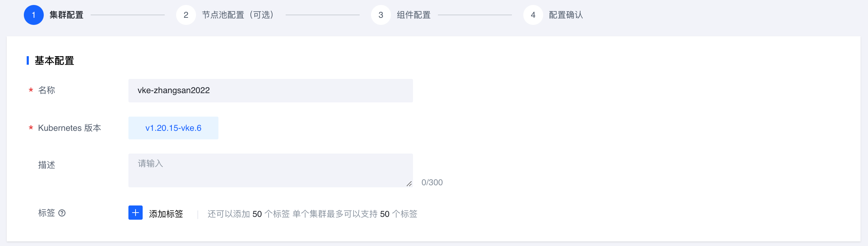This screenshot has height=246, width=868.
Task: Go to the 集群配置 step label
Action: coord(67,15)
